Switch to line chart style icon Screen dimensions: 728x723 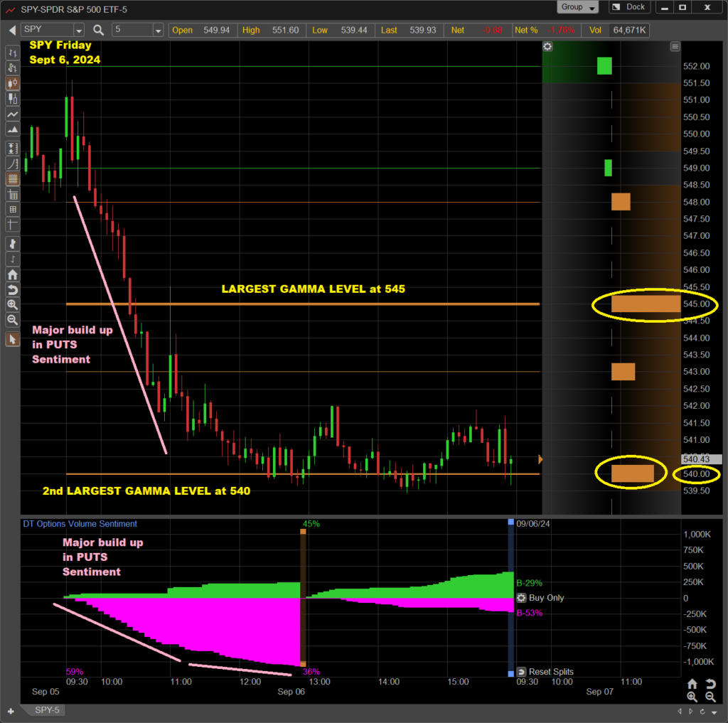tap(12, 114)
